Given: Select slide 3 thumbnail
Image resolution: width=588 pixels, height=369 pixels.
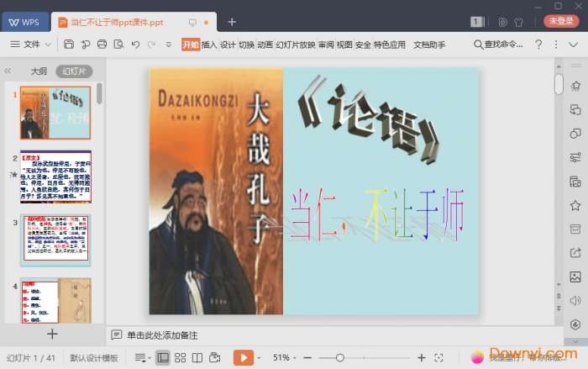Looking at the screenshot, I should click(x=55, y=240).
